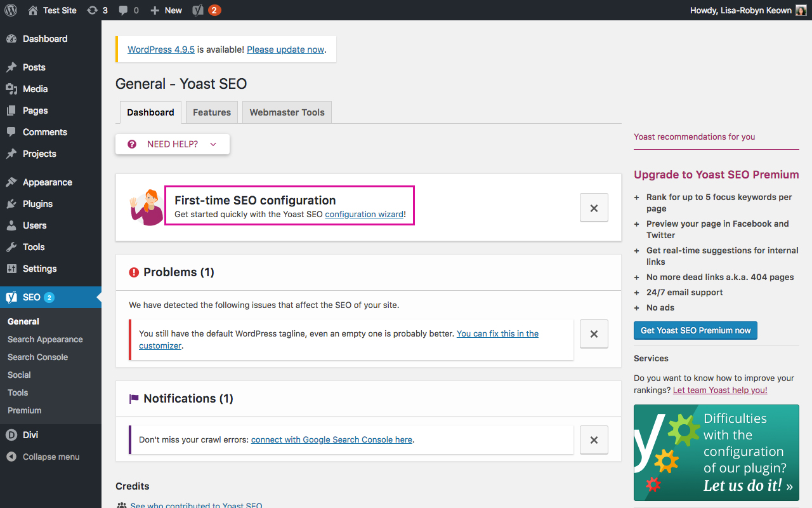Click the Upgrade to Yoast SEO Premium heading

pos(716,175)
